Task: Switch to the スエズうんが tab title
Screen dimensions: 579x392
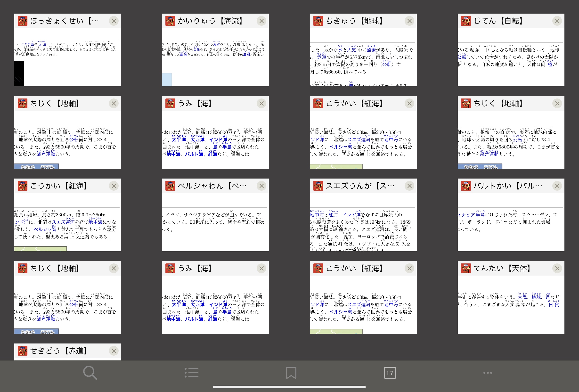Action: (x=360, y=186)
